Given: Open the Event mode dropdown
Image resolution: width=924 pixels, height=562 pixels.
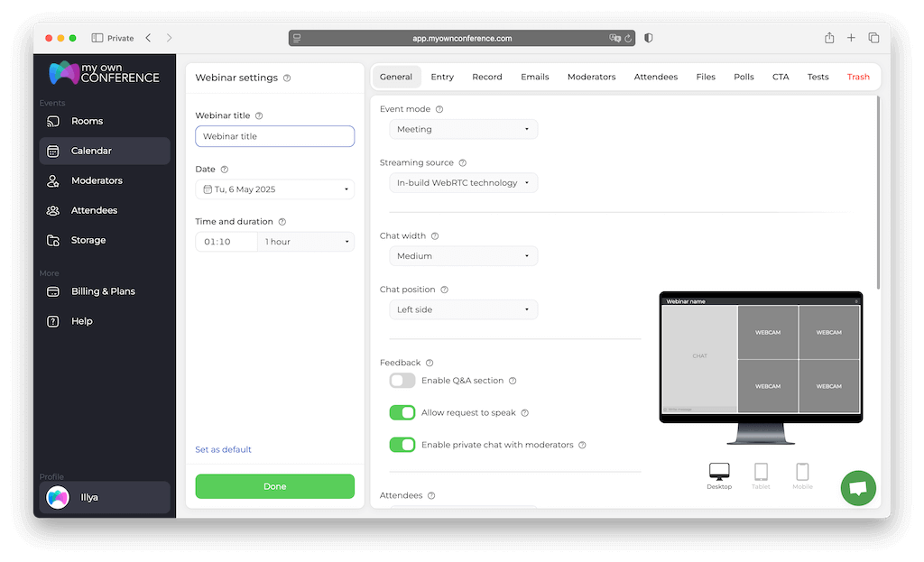Looking at the screenshot, I should point(463,129).
